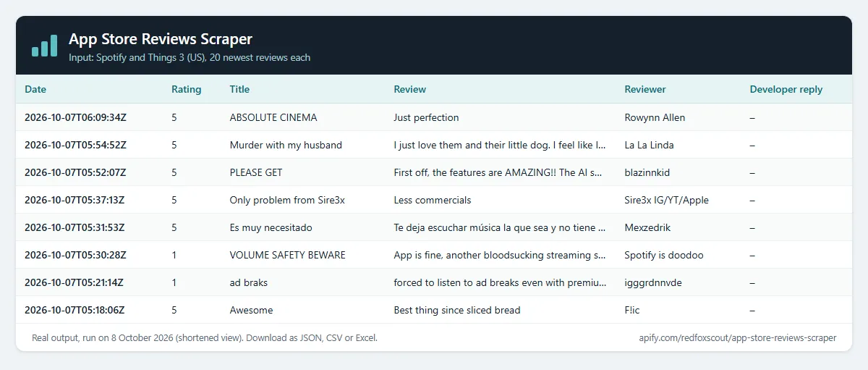Open apify.com/redfoxscout/app-store-reviews-scraper link
Screen dimensions: 868x370
point(737,337)
